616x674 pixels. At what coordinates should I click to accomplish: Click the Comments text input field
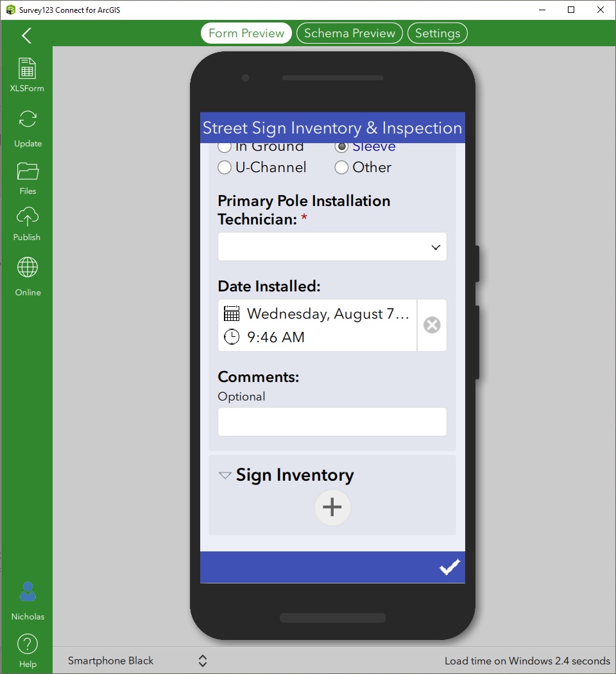332,422
